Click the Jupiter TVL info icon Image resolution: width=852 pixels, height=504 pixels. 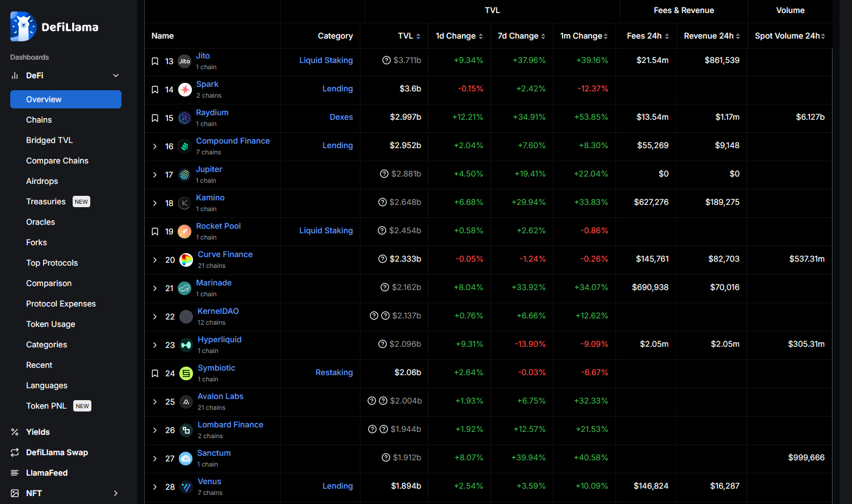point(384,174)
